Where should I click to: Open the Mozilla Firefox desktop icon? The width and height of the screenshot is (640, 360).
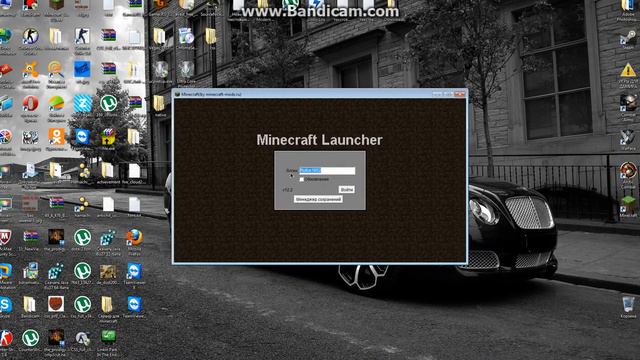click(x=134, y=237)
